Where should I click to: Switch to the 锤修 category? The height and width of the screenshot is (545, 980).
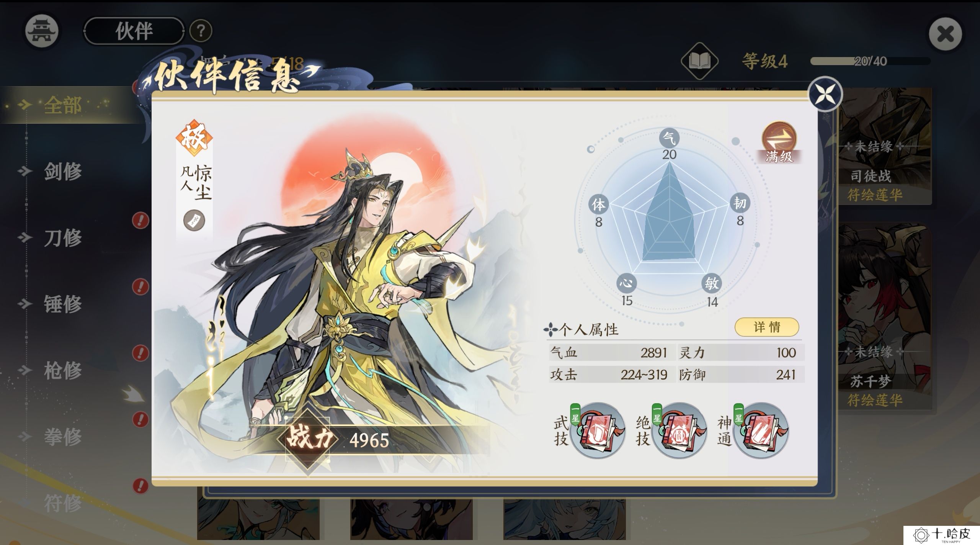(x=63, y=304)
